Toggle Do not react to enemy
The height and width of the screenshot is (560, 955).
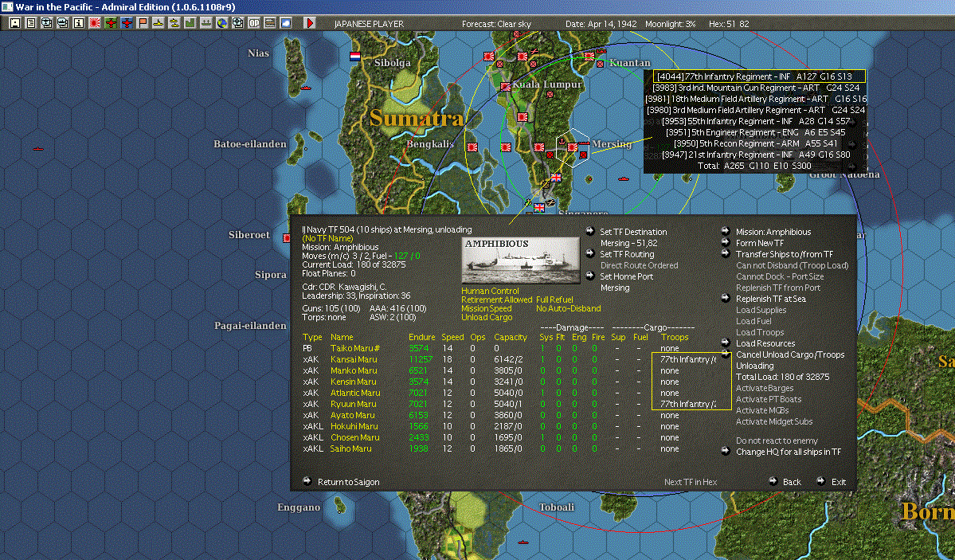[777, 441]
